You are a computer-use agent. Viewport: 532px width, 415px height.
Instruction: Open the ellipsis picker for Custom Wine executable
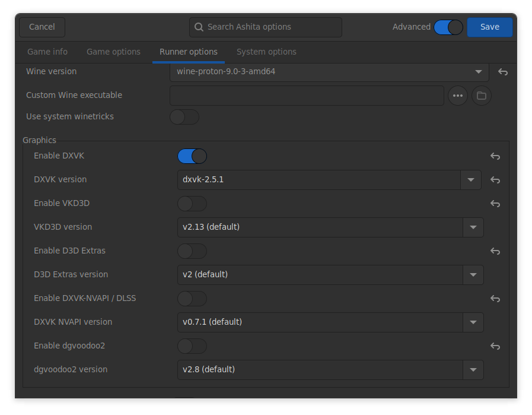pyautogui.click(x=457, y=96)
